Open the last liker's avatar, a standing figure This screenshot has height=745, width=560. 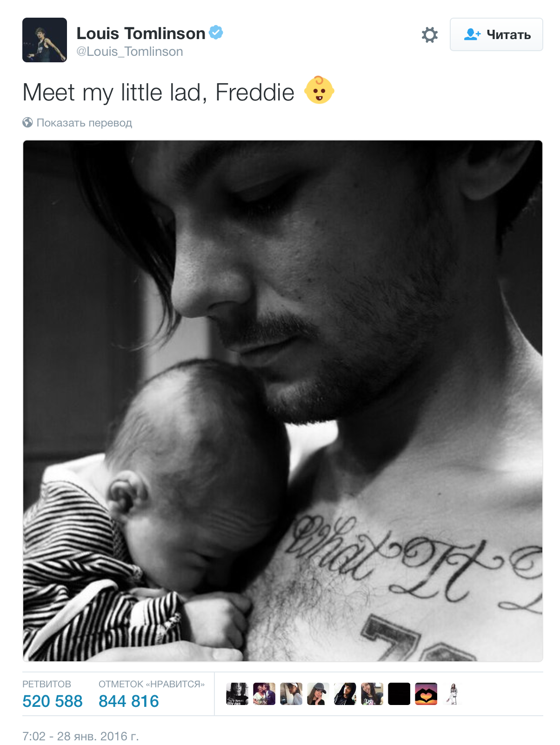coord(453,694)
